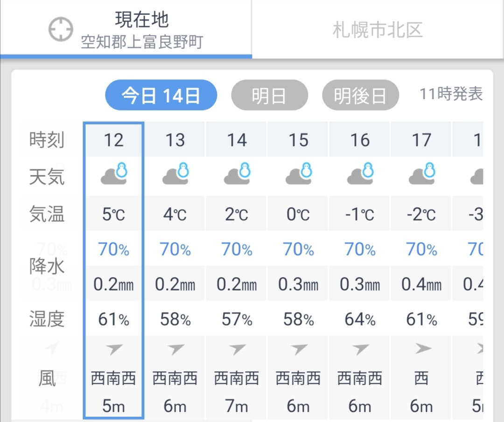
Task: Show tomorrow's forecast with 明日 button
Action: pos(269,95)
